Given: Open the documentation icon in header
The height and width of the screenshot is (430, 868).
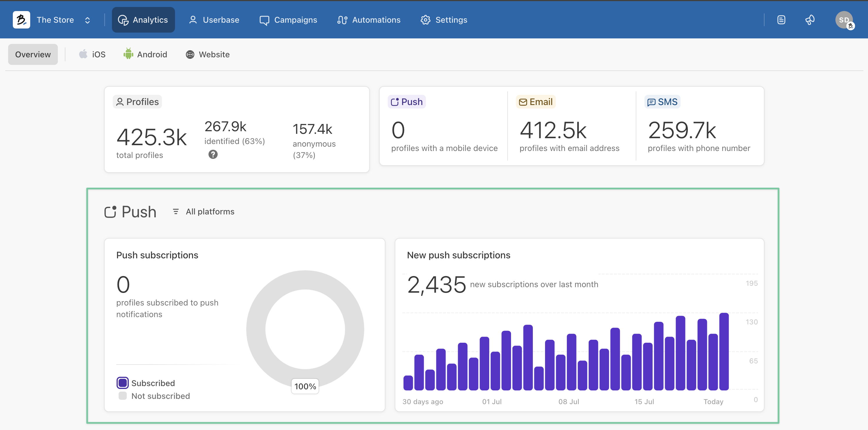Looking at the screenshot, I should [781, 19].
